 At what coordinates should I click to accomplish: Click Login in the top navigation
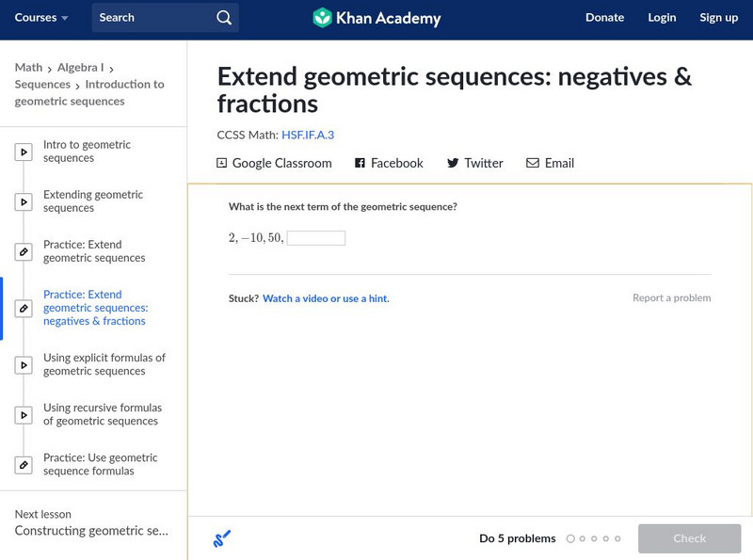click(662, 18)
